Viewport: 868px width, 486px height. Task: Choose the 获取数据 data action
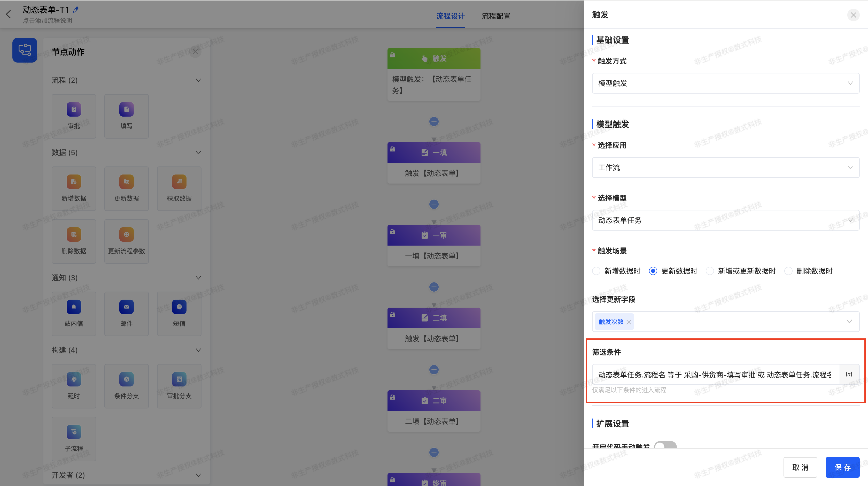(x=179, y=188)
